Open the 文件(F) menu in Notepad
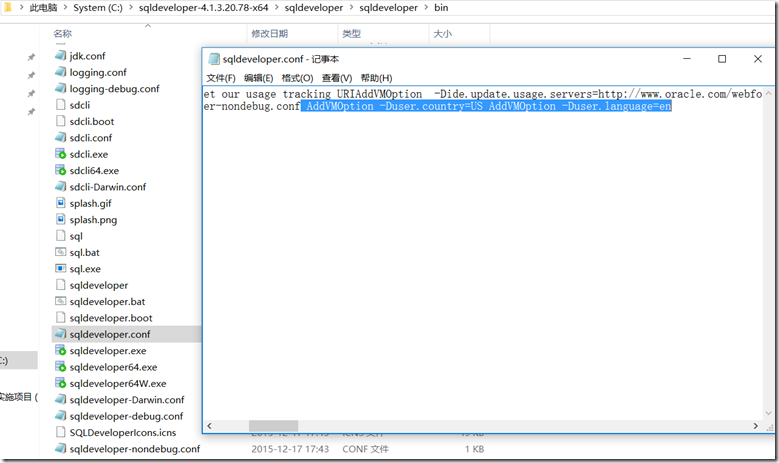This screenshot has width=779, height=463. pos(221,78)
